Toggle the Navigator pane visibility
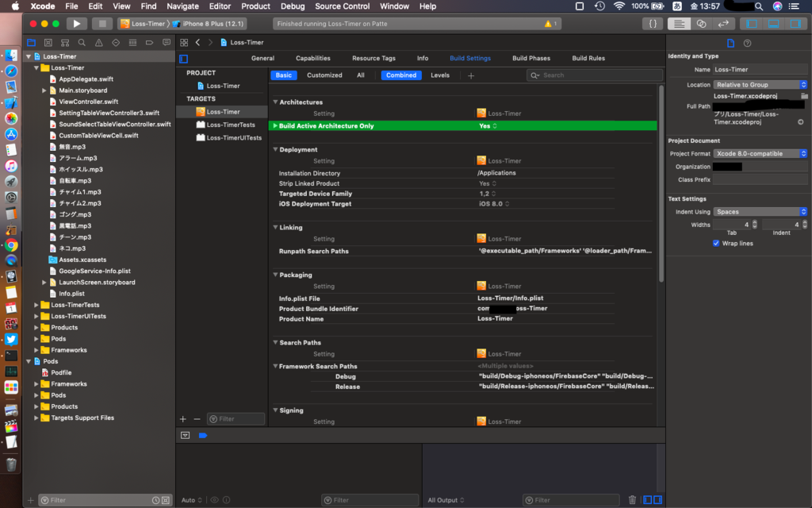This screenshot has height=508, width=812. tap(752, 23)
